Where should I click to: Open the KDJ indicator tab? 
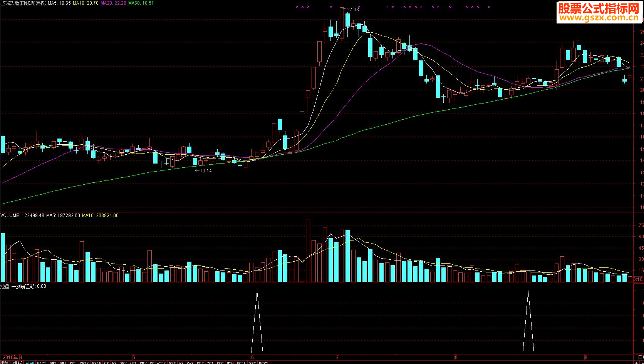(200, 362)
